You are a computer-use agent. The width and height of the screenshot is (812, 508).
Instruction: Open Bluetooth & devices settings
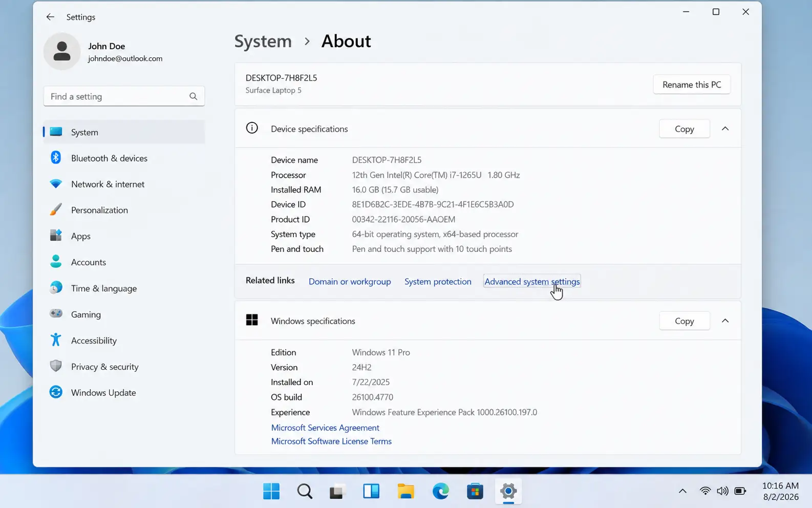pyautogui.click(x=124, y=158)
